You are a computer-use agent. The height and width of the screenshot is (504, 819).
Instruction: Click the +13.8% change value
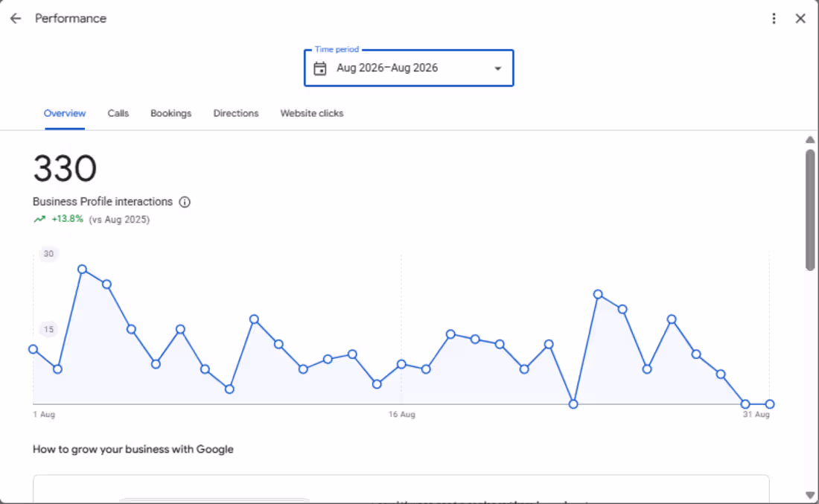67,219
